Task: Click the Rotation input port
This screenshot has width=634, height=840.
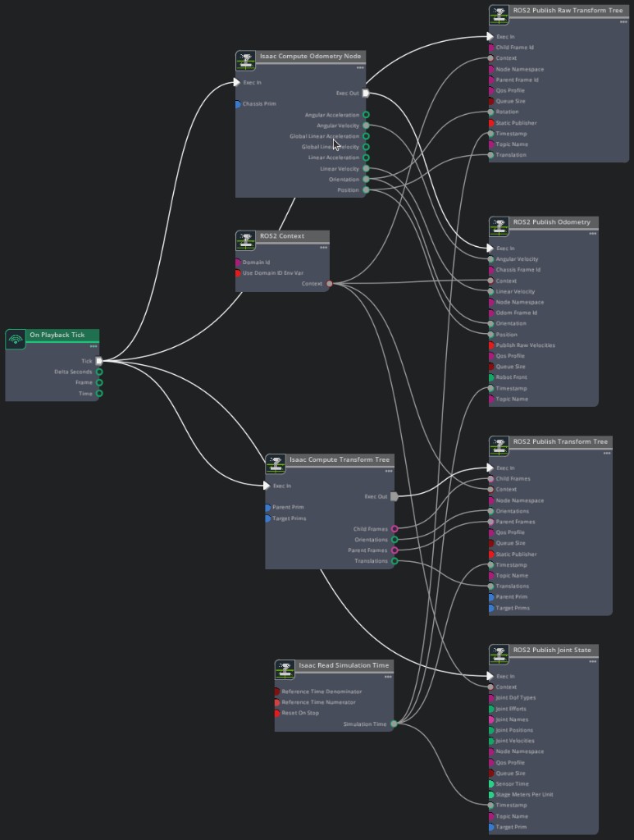Action: click(x=490, y=112)
